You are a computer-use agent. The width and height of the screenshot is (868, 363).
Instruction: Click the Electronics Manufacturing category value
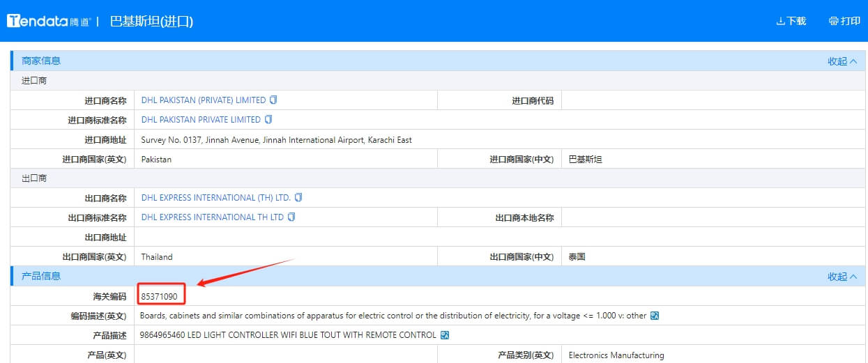click(x=616, y=355)
